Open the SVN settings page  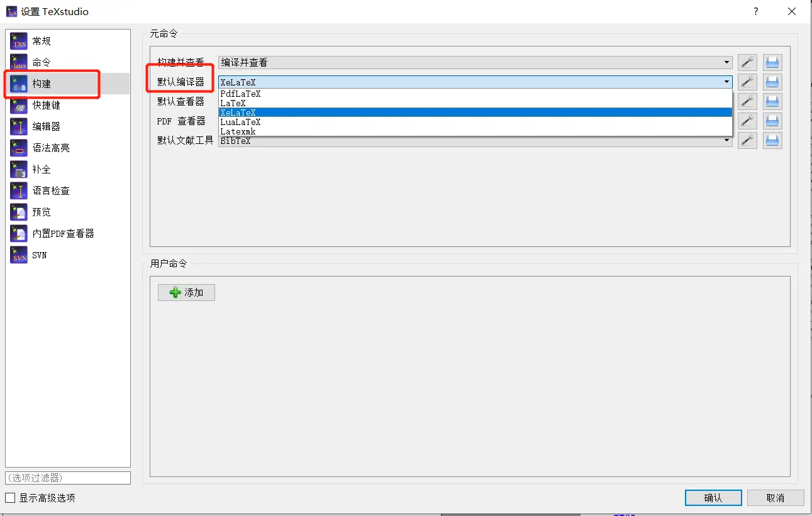pyautogui.click(x=68, y=255)
